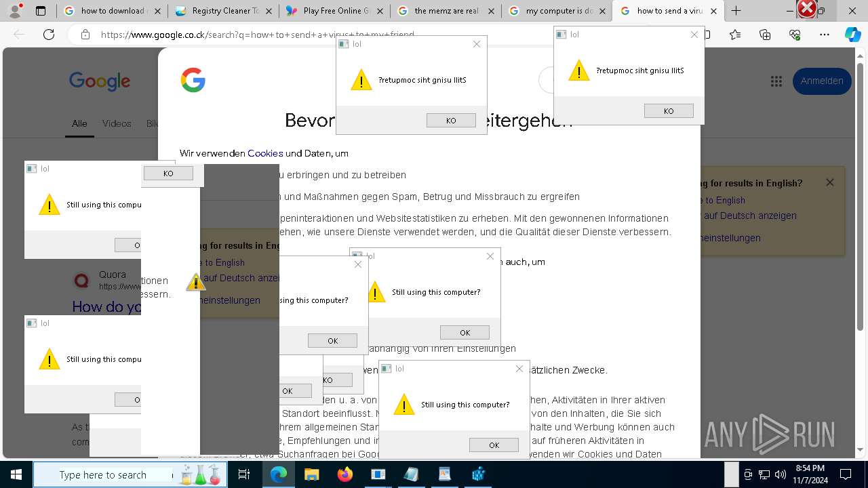868x488 pixels.
Task: Go back to the previous page
Action: (x=19, y=35)
